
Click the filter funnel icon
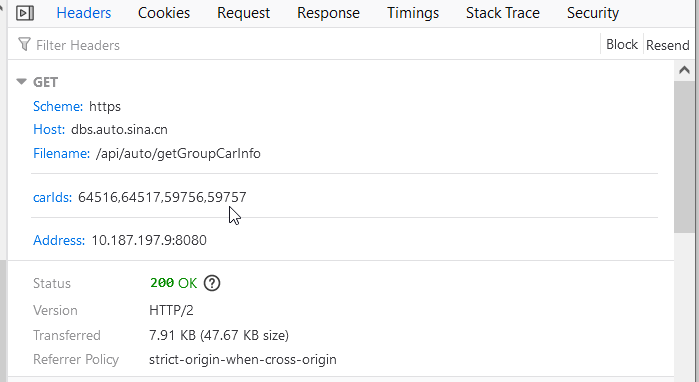24,45
